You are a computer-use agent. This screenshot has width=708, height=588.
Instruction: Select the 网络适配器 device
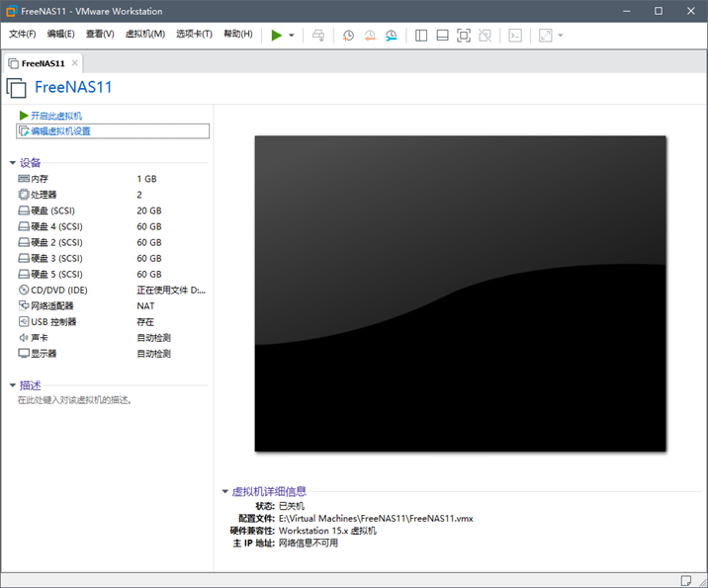pyautogui.click(x=111, y=306)
